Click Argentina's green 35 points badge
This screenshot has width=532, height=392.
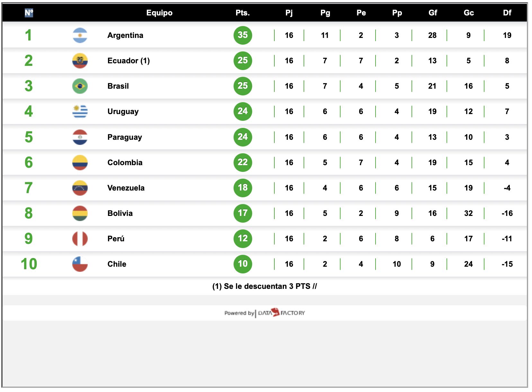tap(243, 35)
